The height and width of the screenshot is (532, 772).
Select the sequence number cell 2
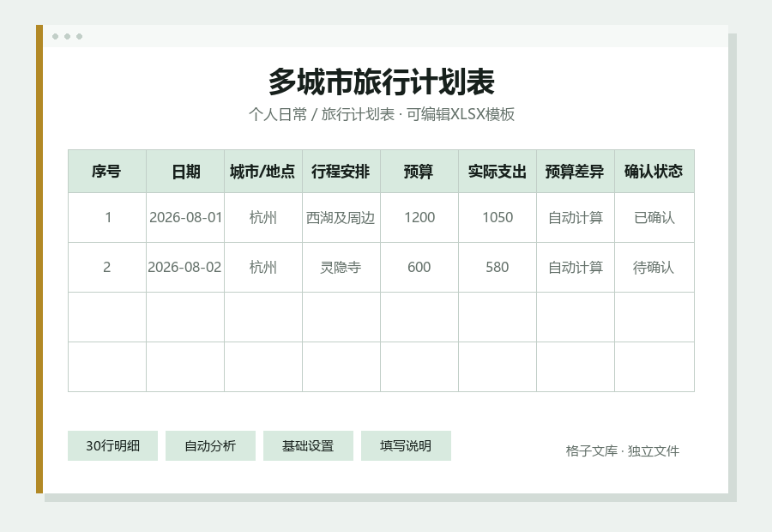(107, 267)
